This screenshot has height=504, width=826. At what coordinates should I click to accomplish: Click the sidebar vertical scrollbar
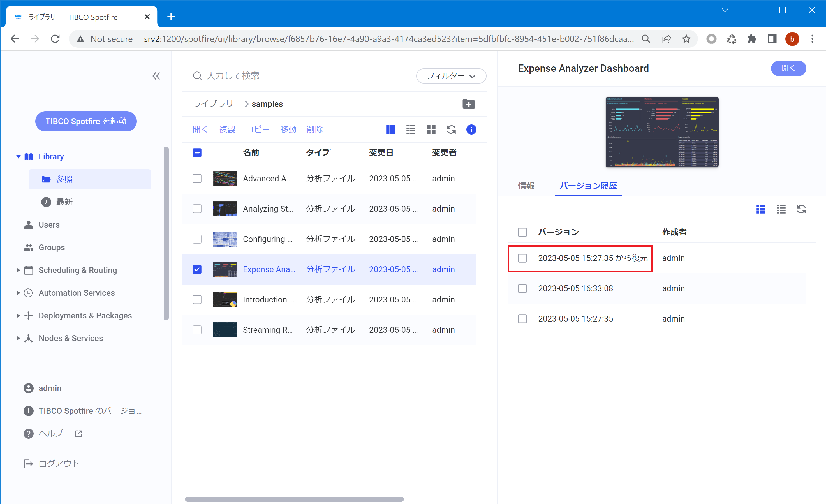(x=166, y=233)
